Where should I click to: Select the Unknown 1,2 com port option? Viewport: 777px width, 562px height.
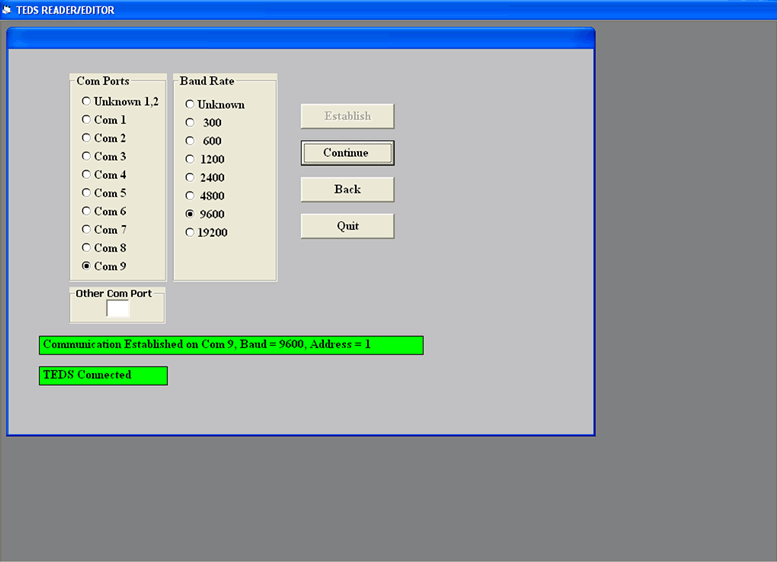86,102
